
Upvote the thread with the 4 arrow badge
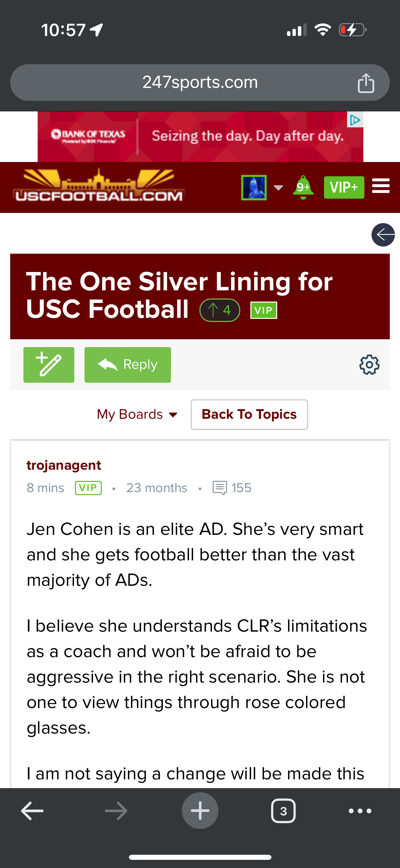point(220,310)
